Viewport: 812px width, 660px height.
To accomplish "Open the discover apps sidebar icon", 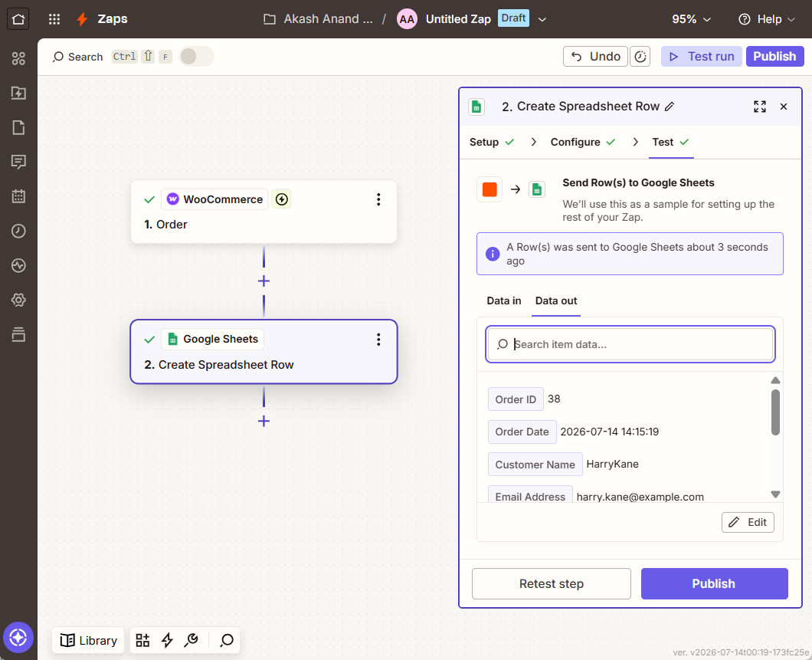I will [x=18, y=58].
